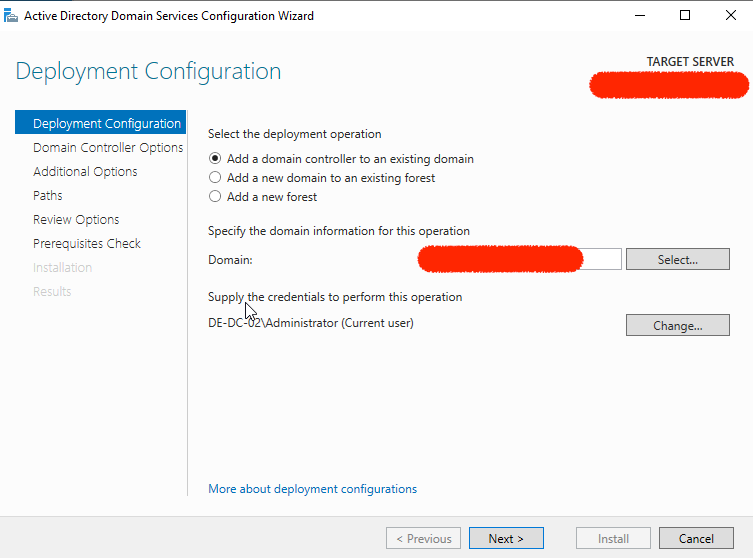Cancel the configuration wizard

pyautogui.click(x=695, y=539)
